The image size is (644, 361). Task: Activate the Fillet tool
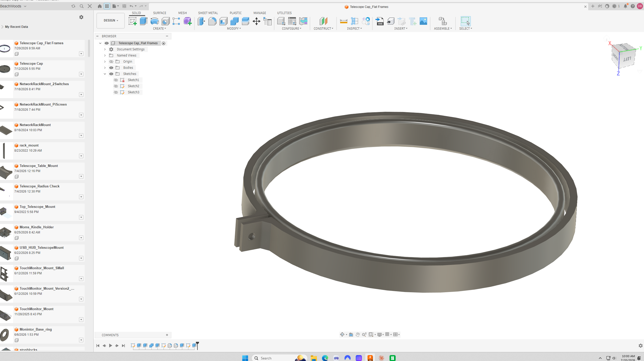[212, 21]
